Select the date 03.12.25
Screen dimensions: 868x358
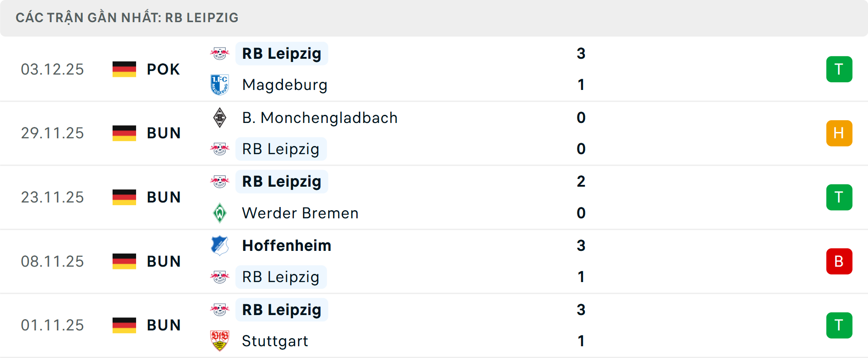pyautogui.click(x=52, y=69)
